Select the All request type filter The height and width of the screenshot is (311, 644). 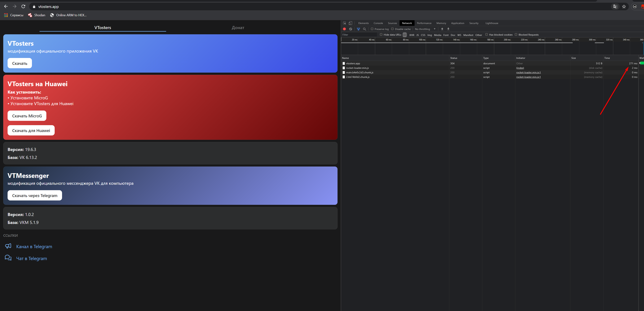pyautogui.click(x=405, y=35)
